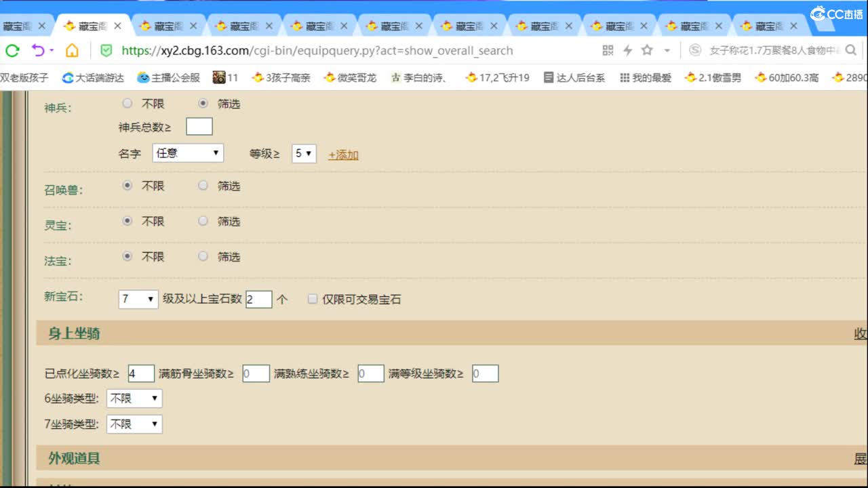
Task: Click the 满筋骨坐骑数≥ input field
Action: tap(256, 373)
